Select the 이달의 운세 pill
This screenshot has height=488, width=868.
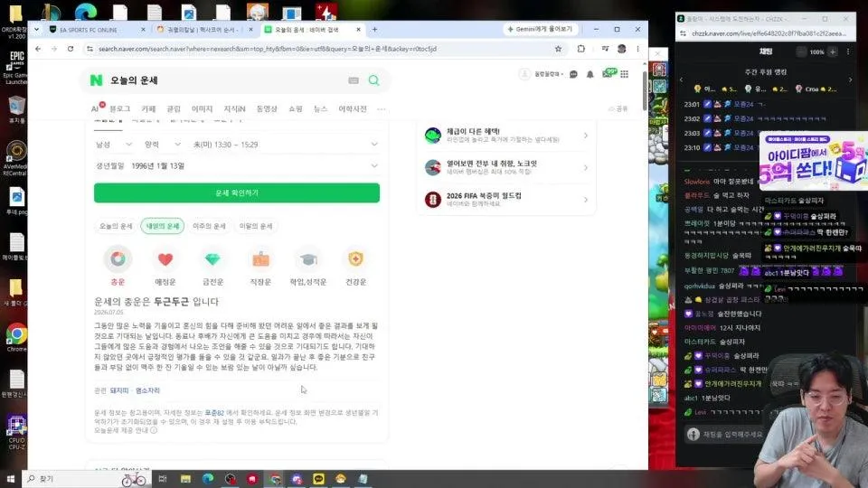pos(256,226)
